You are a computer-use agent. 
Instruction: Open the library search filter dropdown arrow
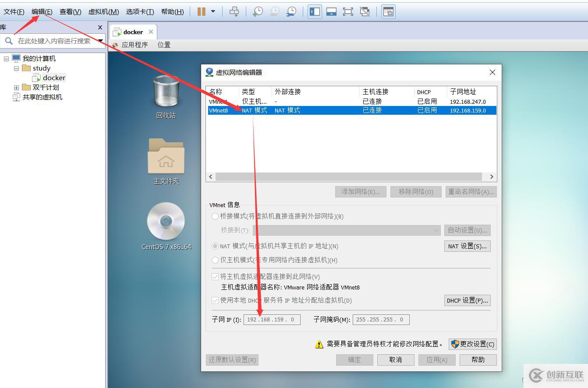101,41
